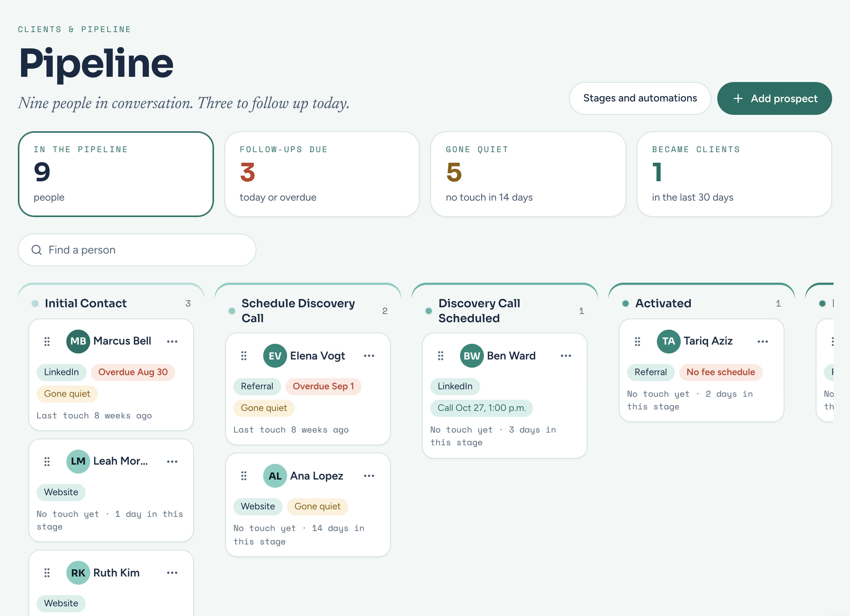Screen dimensions: 850x616
Task: Click the No fee schedule tag
Action: (x=720, y=372)
